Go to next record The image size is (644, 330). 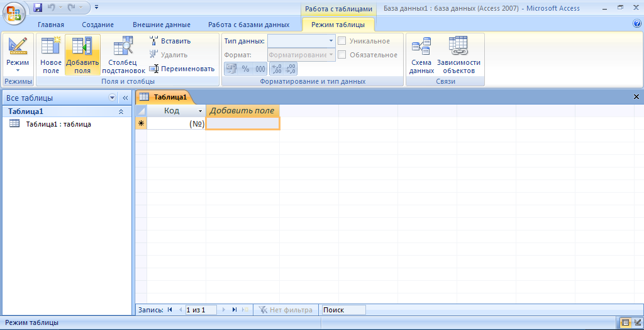(x=224, y=310)
